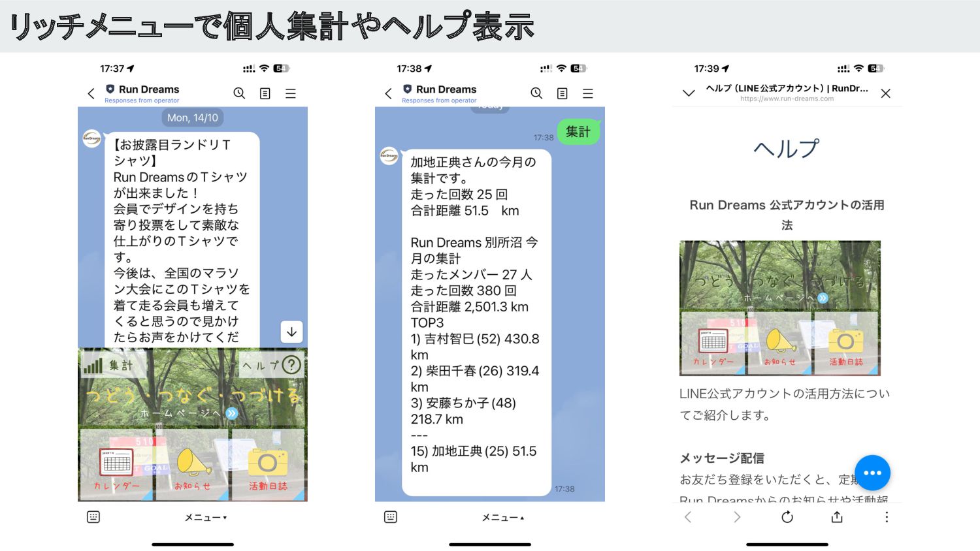Switch to keyboard in the 17:38 chat screen
The height and width of the screenshot is (551, 980).
[x=391, y=517]
